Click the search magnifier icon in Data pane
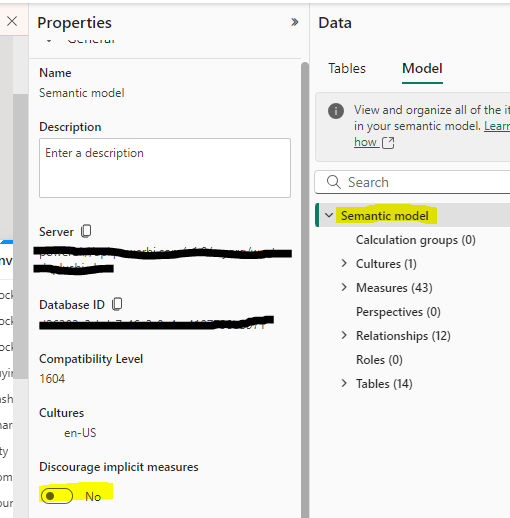This screenshot has width=510, height=518. [x=333, y=182]
